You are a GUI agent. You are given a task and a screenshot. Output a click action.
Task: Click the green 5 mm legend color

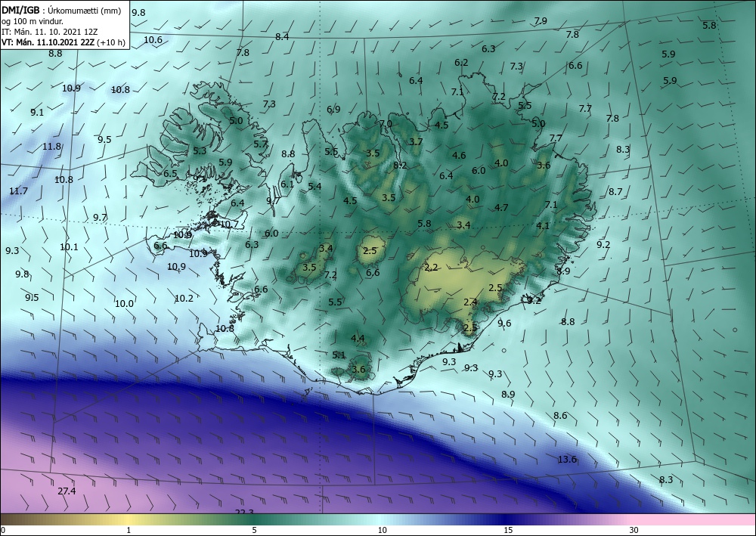tap(254, 519)
